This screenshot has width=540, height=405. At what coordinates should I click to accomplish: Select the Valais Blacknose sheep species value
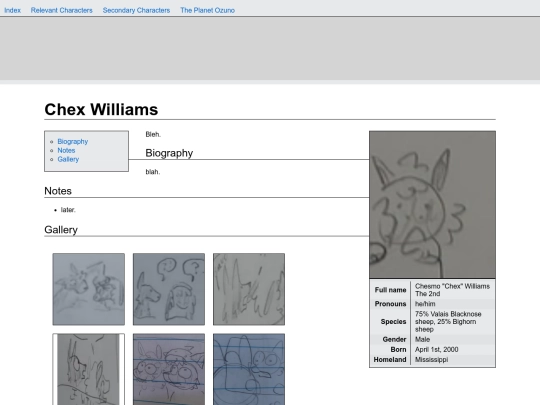(448, 322)
